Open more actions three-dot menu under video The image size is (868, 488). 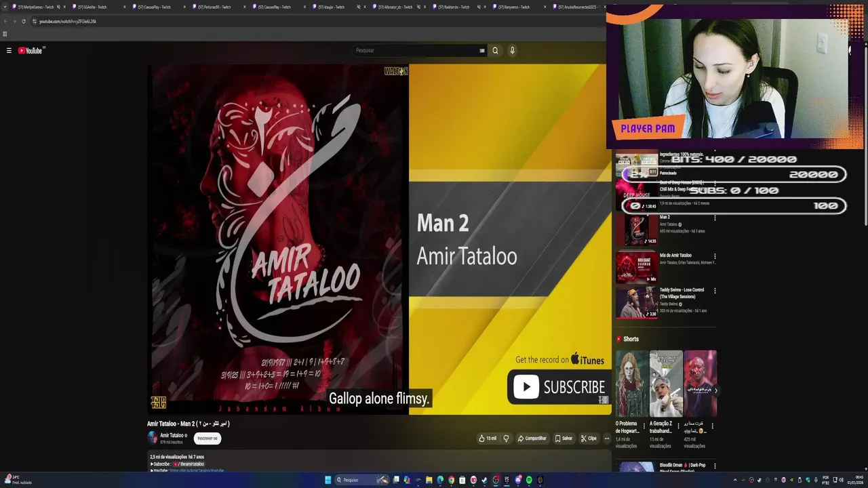point(607,439)
